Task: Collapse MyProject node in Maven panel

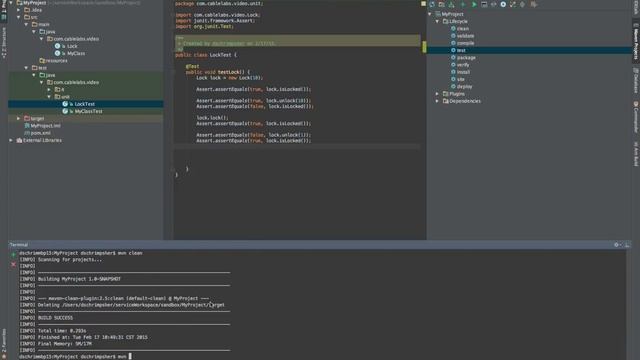Action: [x=430, y=14]
